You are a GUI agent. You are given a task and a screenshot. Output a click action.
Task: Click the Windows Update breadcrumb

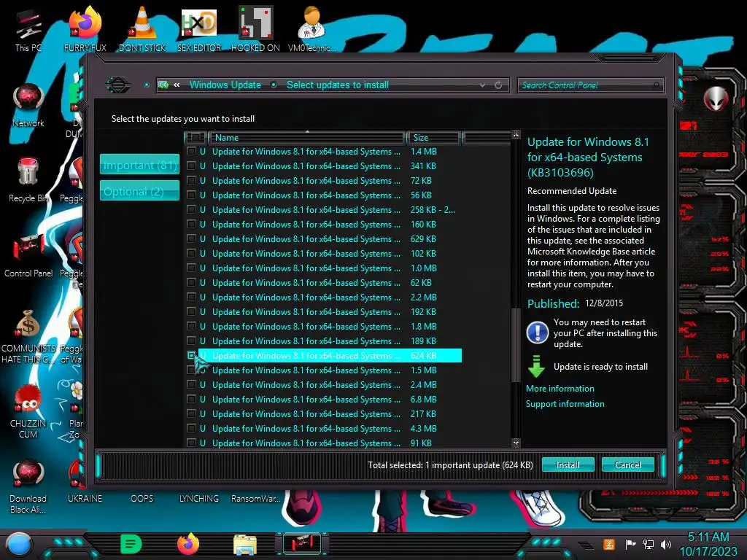pyautogui.click(x=225, y=85)
